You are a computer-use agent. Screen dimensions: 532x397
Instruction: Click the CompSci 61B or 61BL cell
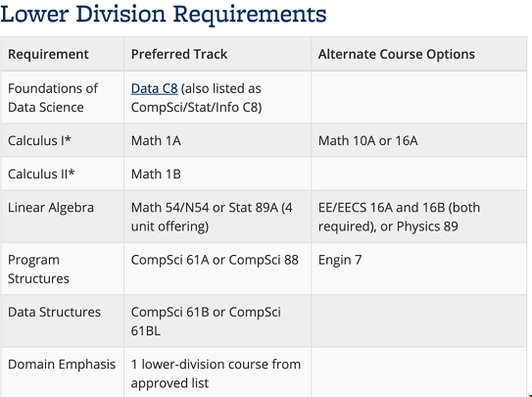218,321
